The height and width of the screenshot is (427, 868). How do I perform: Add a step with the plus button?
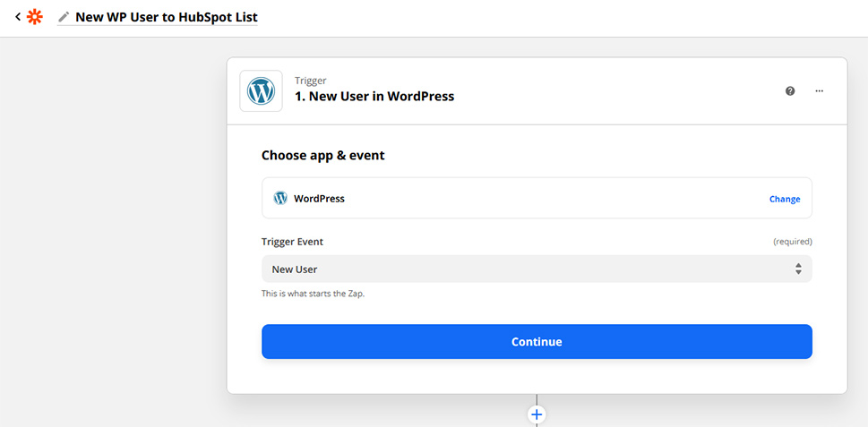click(537, 414)
